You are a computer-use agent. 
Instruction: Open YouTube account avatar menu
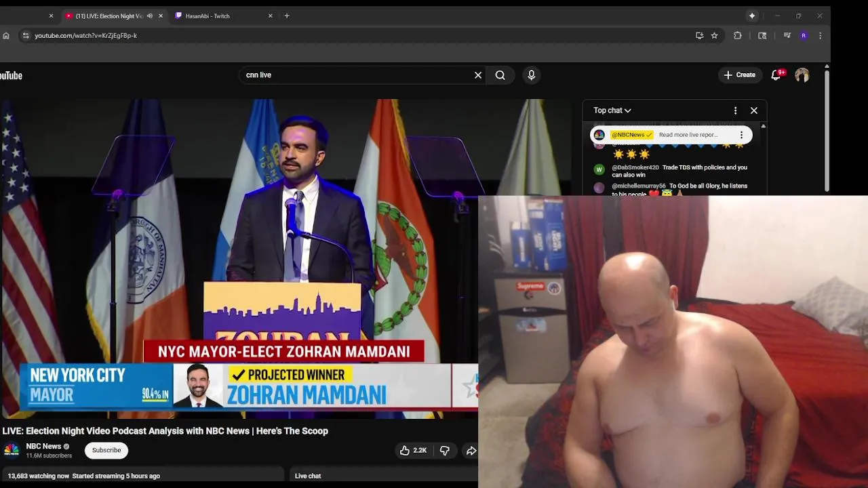pyautogui.click(x=802, y=75)
